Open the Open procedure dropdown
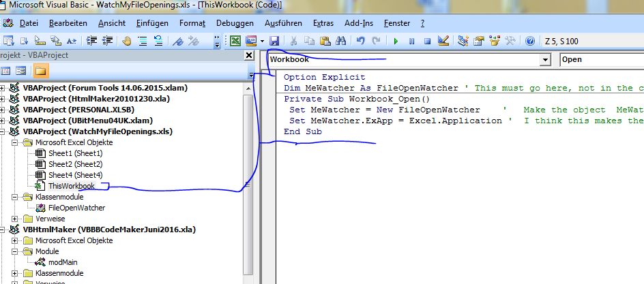This screenshot has height=284, width=644. (601, 59)
